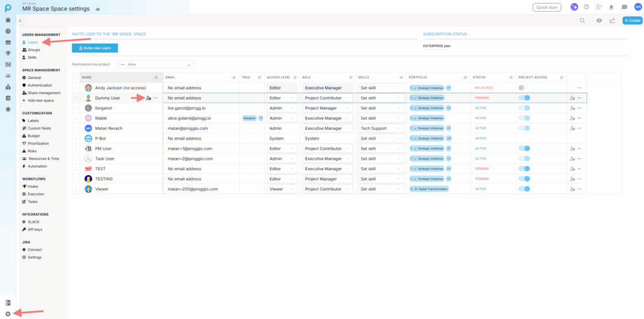644x319 pixels.
Task: Open Groups in Users Management menu
Action: point(34,50)
